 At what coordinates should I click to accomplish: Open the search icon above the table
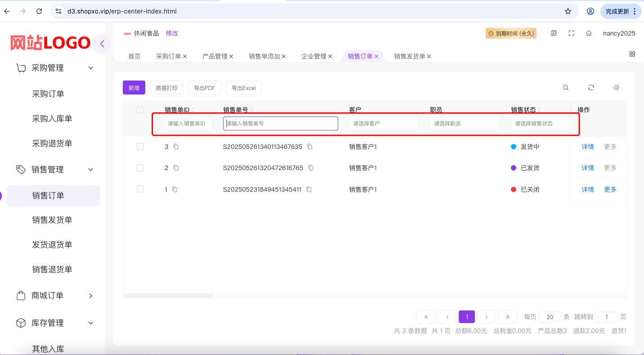coord(566,88)
